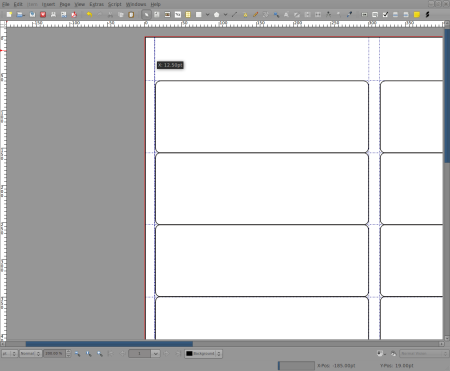The image size is (450, 371).
Task: Insert a yellow text annotation note
Action: pos(417,15)
